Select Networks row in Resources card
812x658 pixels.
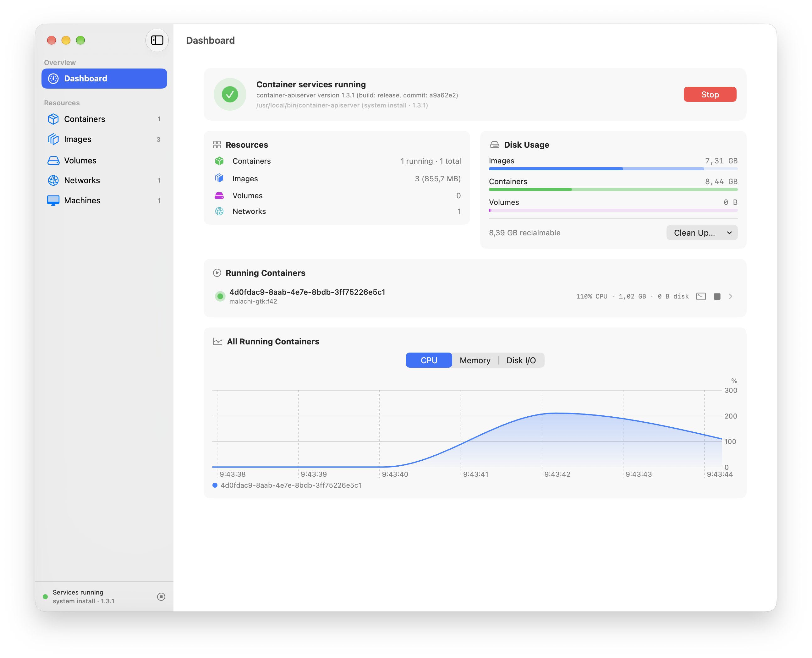tap(337, 211)
